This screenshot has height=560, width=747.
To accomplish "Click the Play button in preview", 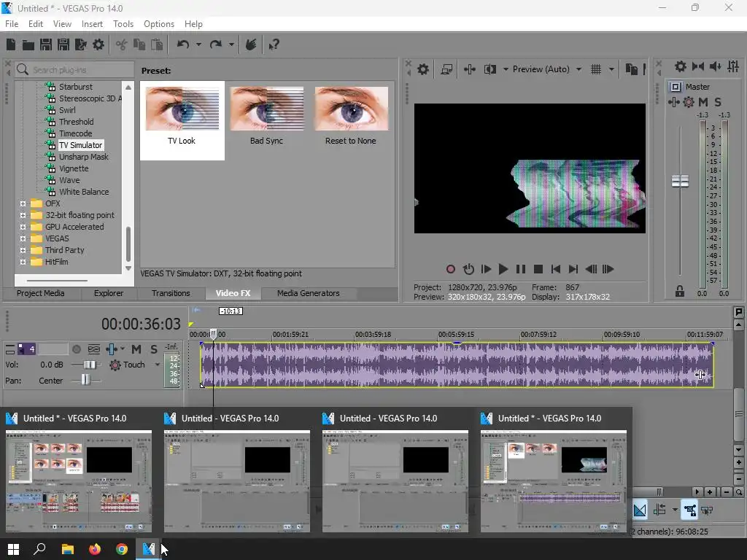I will tap(503, 269).
